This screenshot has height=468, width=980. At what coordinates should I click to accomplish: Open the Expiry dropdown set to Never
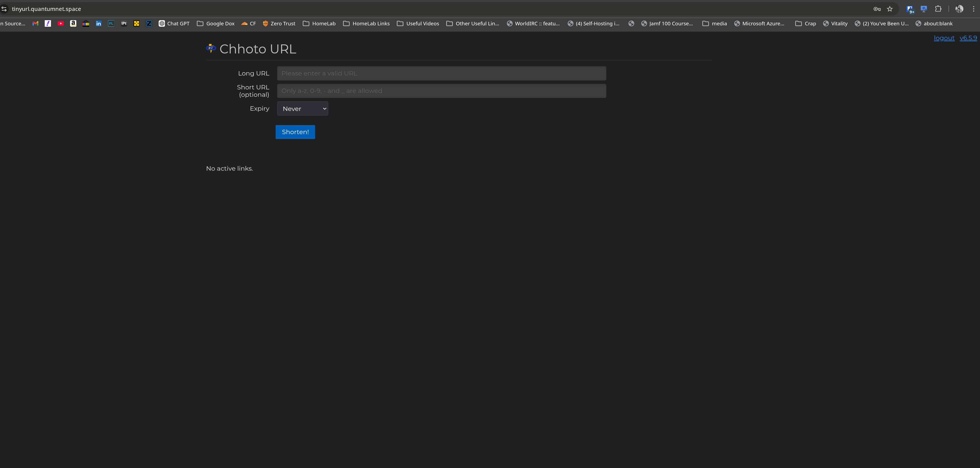coord(302,108)
